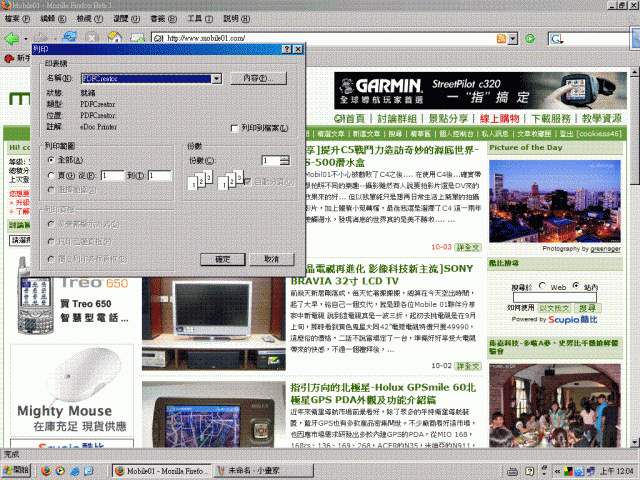Click the Home toolbar icon
640x480 pixels.
(115, 38)
